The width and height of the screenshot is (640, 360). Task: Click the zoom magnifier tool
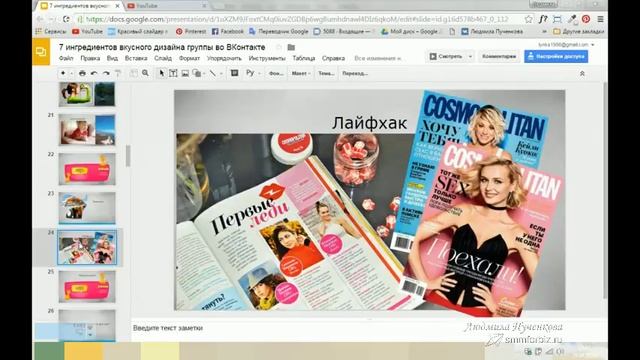point(145,73)
